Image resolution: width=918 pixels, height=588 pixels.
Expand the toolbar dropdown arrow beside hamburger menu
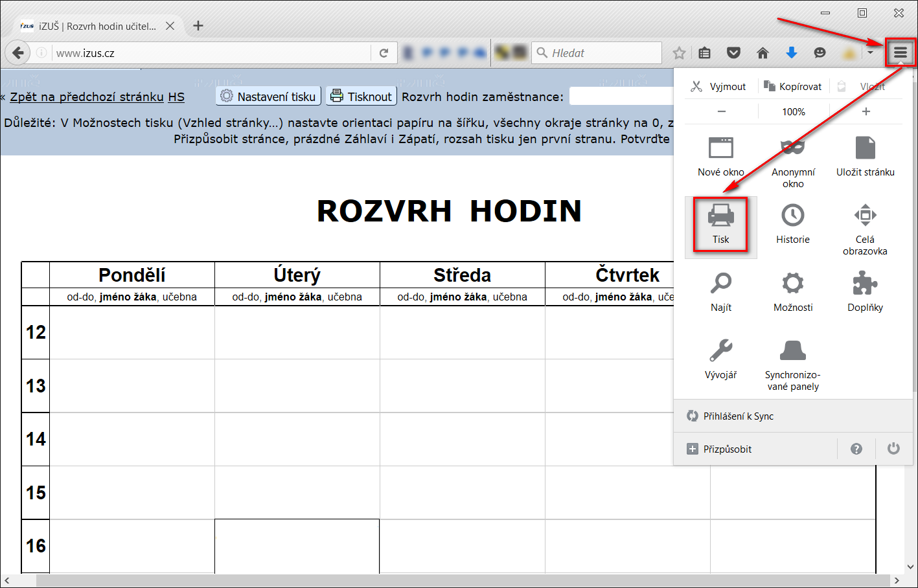871,53
